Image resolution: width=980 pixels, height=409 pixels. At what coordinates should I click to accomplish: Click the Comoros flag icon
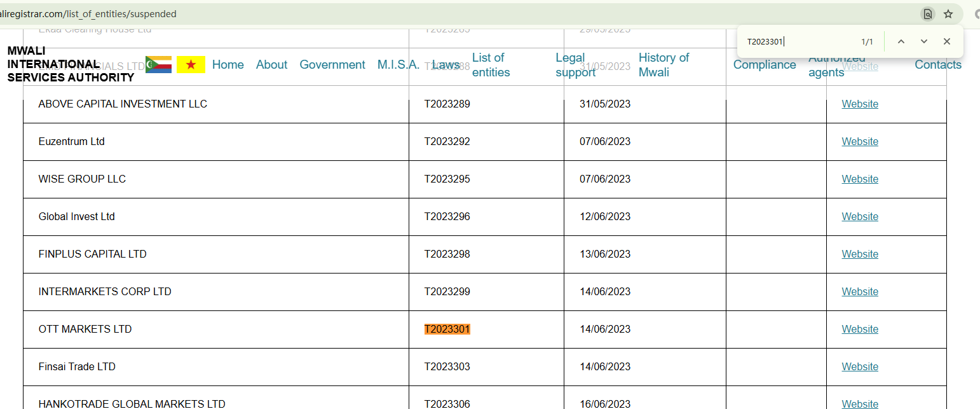point(158,64)
